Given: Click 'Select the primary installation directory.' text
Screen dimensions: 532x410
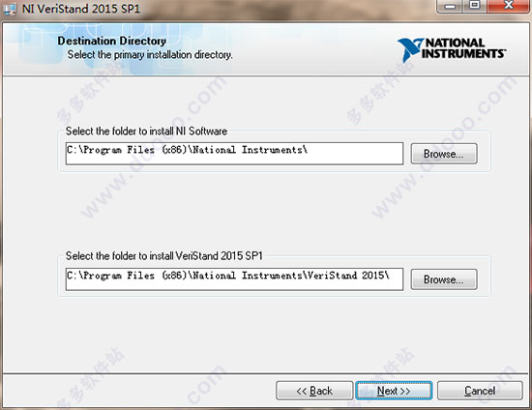Looking at the screenshot, I should point(150,54).
